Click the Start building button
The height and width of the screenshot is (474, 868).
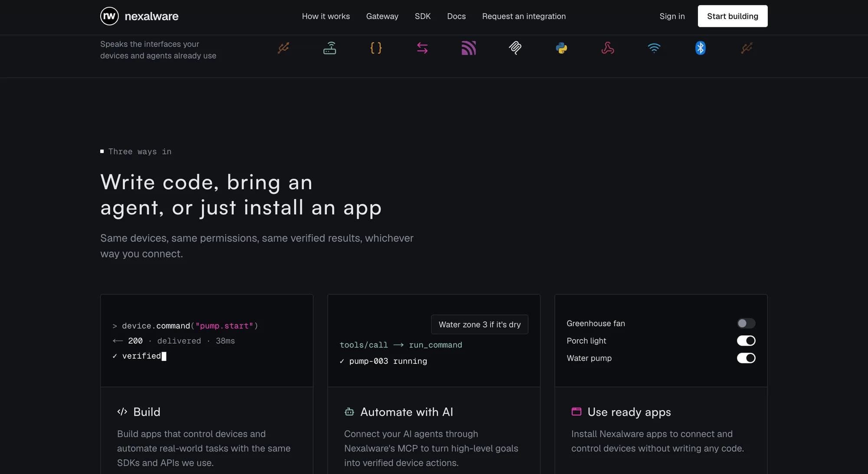[x=733, y=16]
